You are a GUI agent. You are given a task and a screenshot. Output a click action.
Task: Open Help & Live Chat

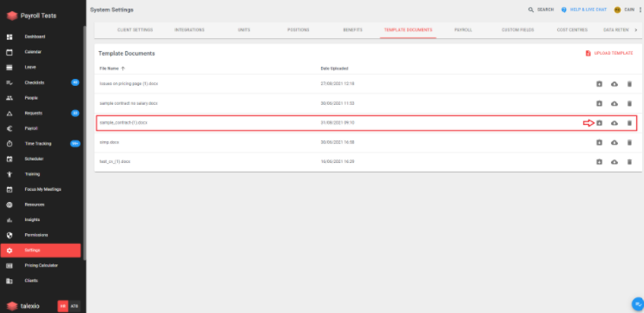583,10
